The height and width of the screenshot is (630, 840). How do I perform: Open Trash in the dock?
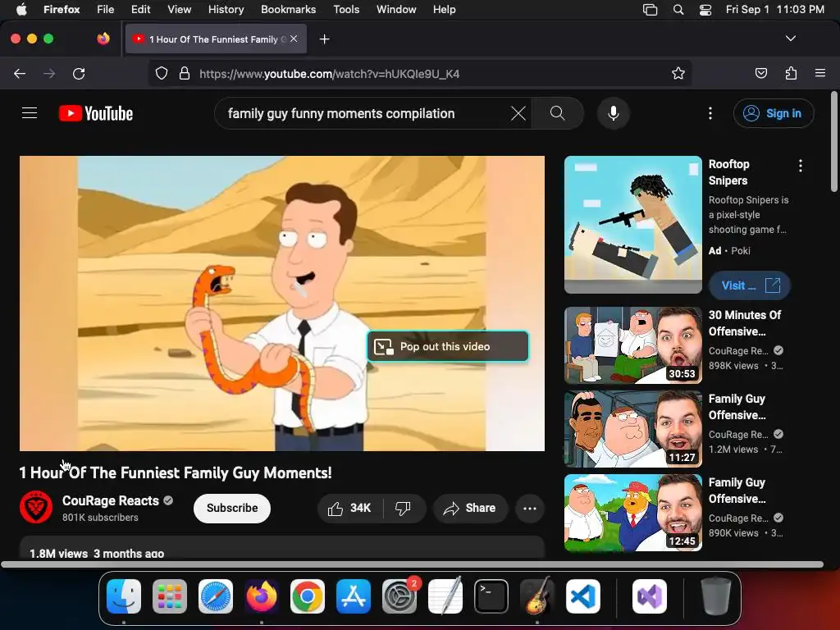[x=715, y=596]
